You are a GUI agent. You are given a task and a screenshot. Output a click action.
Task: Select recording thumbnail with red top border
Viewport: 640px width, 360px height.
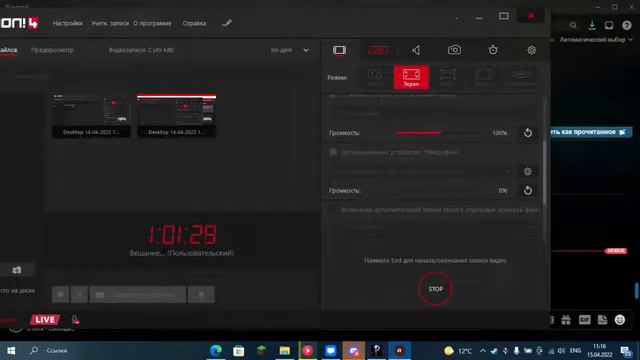176,116
